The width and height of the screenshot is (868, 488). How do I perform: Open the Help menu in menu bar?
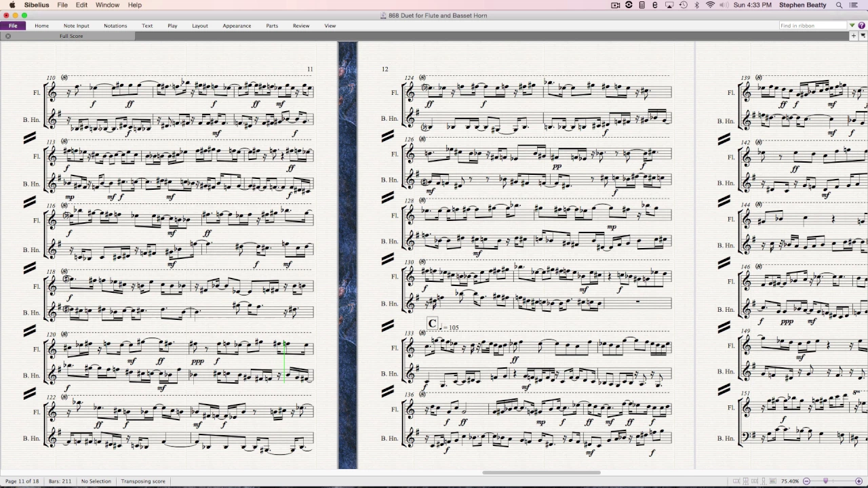pyautogui.click(x=135, y=5)
